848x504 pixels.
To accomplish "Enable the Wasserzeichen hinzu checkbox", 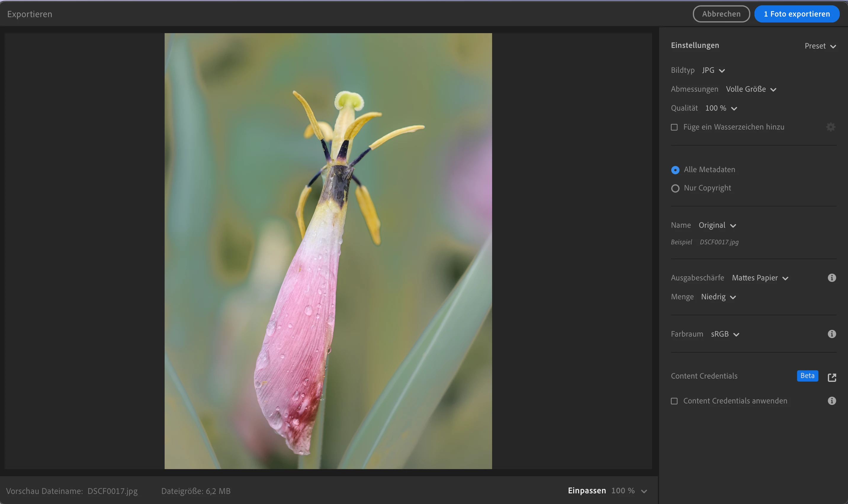I will [674, 127].
